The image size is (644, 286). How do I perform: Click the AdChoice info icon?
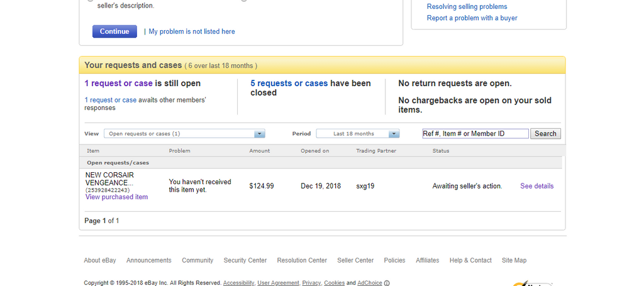tap(387, 283)
